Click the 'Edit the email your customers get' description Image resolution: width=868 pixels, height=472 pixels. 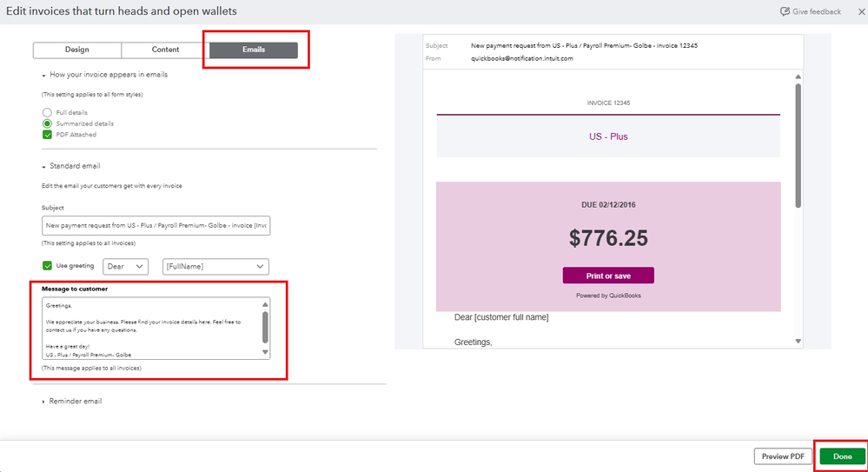tap(112, 186)
